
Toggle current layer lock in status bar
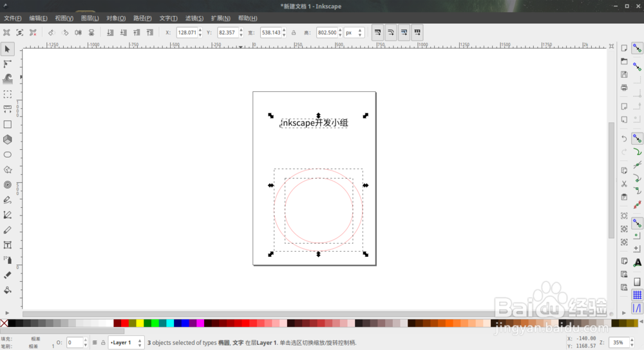point(103,343)
